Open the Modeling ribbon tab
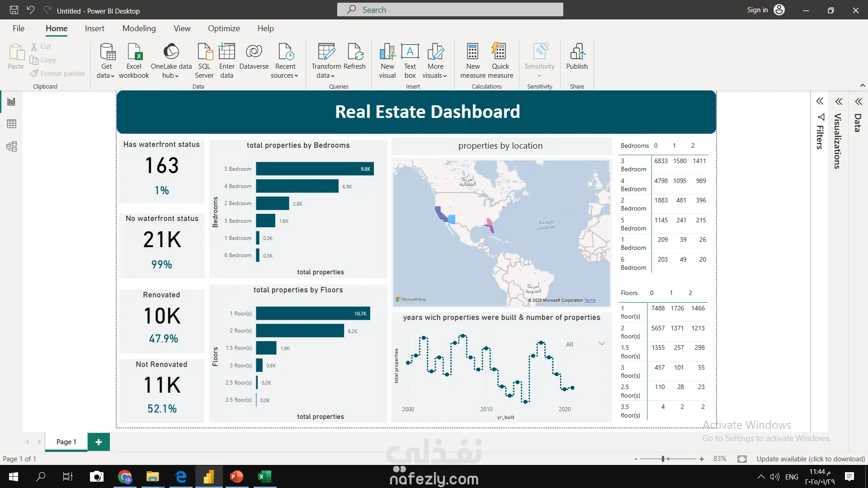The width and height of the screenshot is (868, 488). click(139, 28)
